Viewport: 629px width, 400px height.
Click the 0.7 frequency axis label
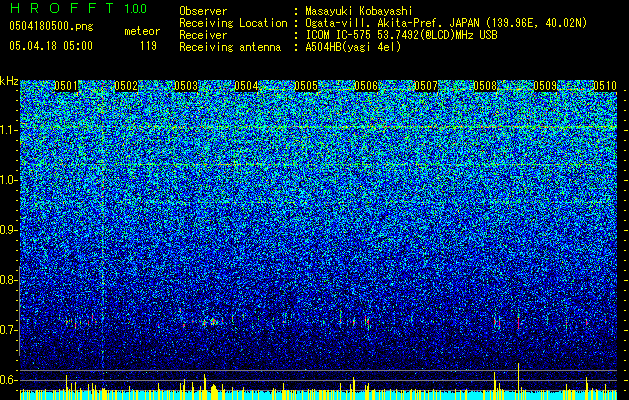coord(8,330)
